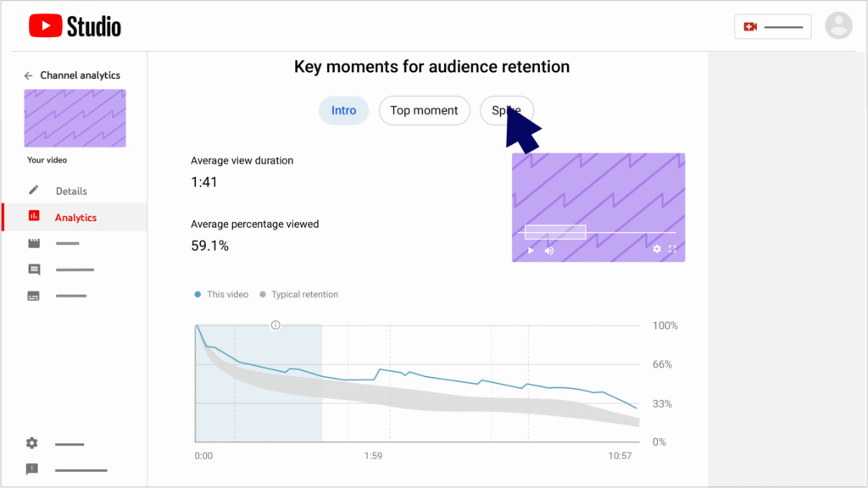The width and height of the screenshot is (868, 488).
Task: Click the info icon above the retention chart
Action: click(x=275, y=324)
